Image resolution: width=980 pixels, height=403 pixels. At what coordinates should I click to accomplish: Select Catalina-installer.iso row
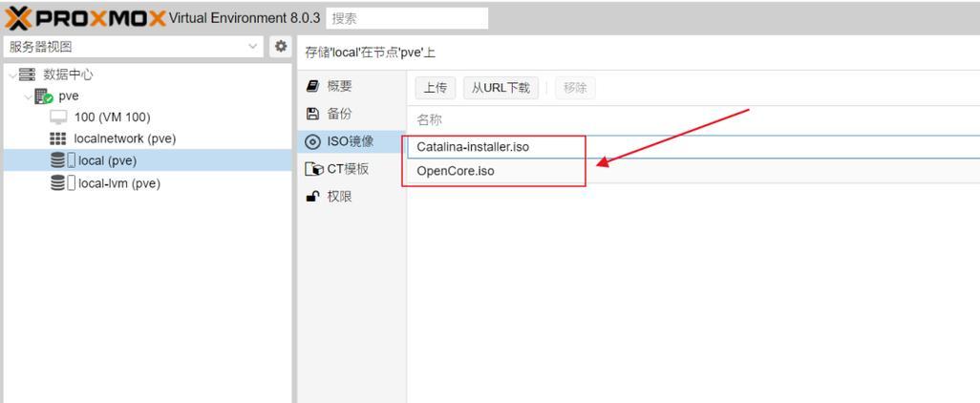coord(693,147)
